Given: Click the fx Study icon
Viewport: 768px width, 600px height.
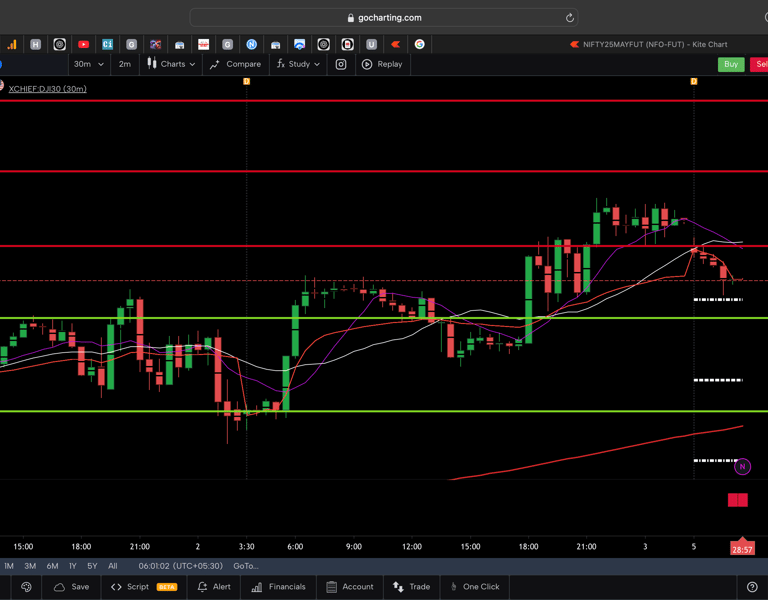Looking at the screenshot, I should (281, 64).
